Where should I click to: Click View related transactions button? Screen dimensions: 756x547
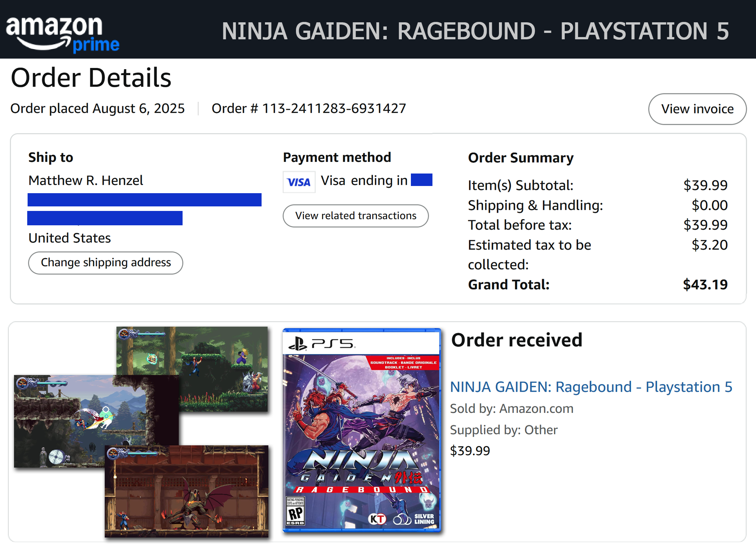click(355, 215)
